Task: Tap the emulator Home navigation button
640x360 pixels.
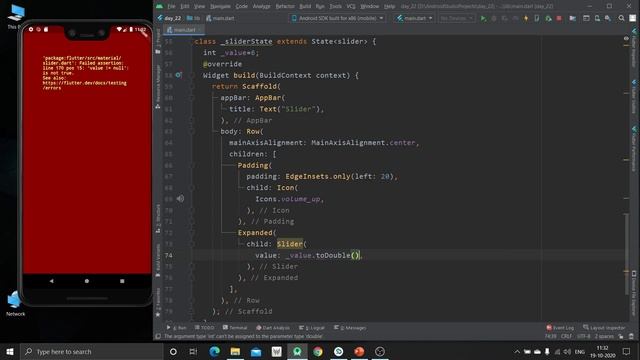Action: (x=87, y=281)
